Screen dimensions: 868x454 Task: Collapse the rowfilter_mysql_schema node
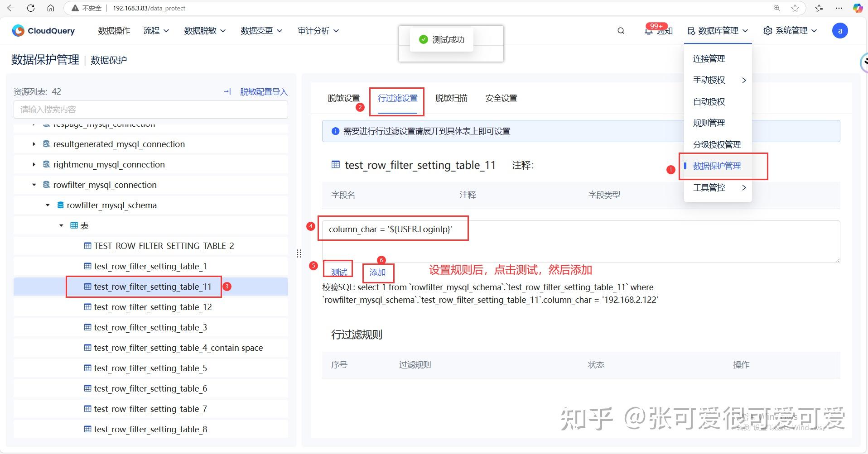(x=48, y=205)
